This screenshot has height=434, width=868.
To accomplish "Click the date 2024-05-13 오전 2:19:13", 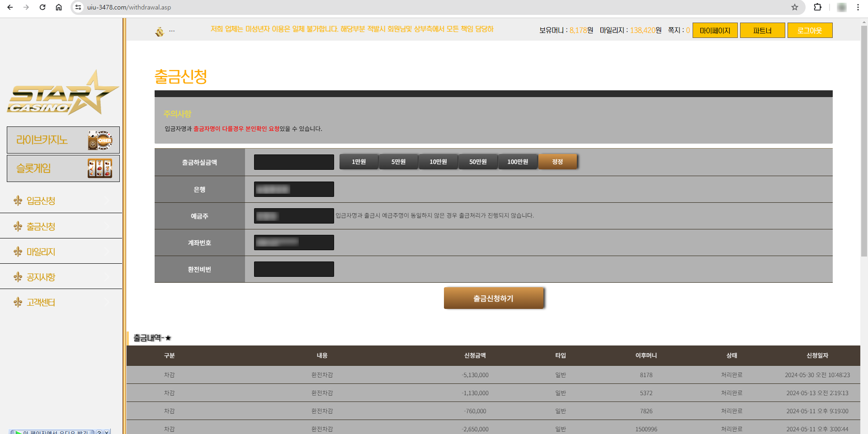I will pyautogui.click(x=817, y=393).
